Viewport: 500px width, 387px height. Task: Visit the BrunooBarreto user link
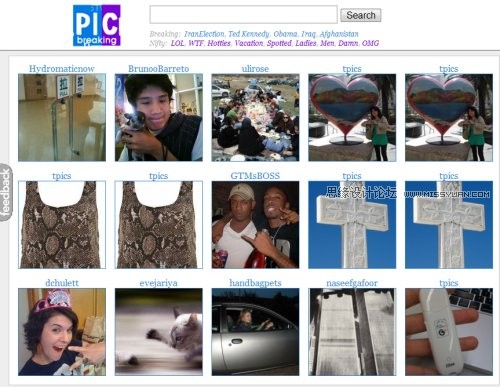(x=158, y=69)
